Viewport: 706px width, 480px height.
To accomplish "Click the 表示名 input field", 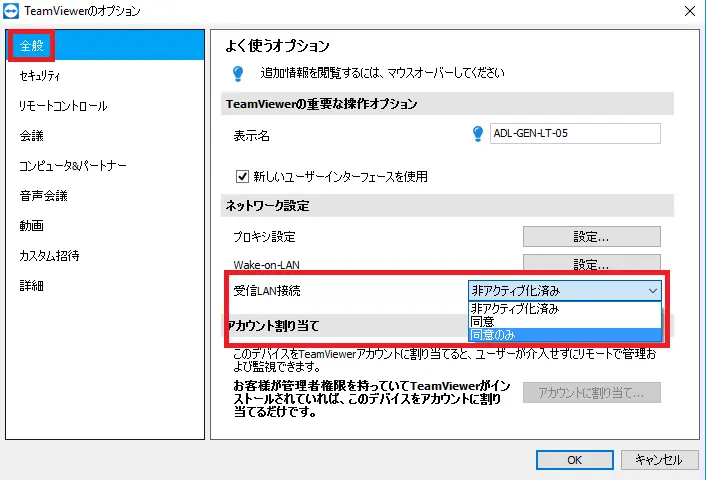I will (575, 133).
